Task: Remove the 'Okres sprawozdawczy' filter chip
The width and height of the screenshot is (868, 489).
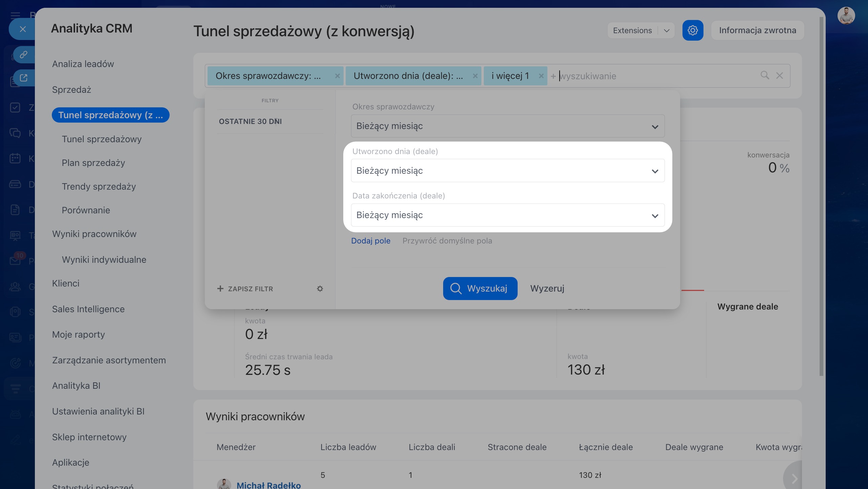Action: [x=337, y=76]
